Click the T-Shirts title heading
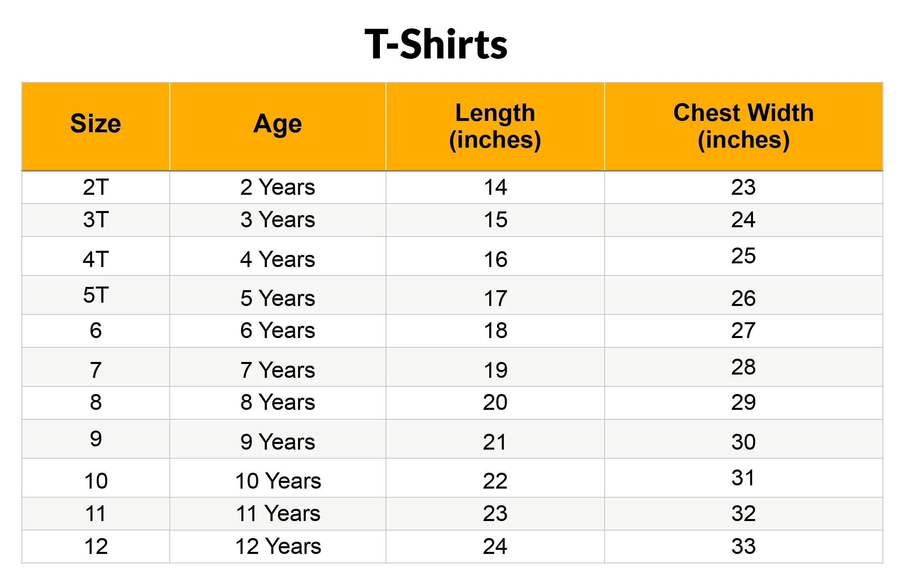Image resolution: width=910 pixels, height=588 pixels. pos(436,44)
